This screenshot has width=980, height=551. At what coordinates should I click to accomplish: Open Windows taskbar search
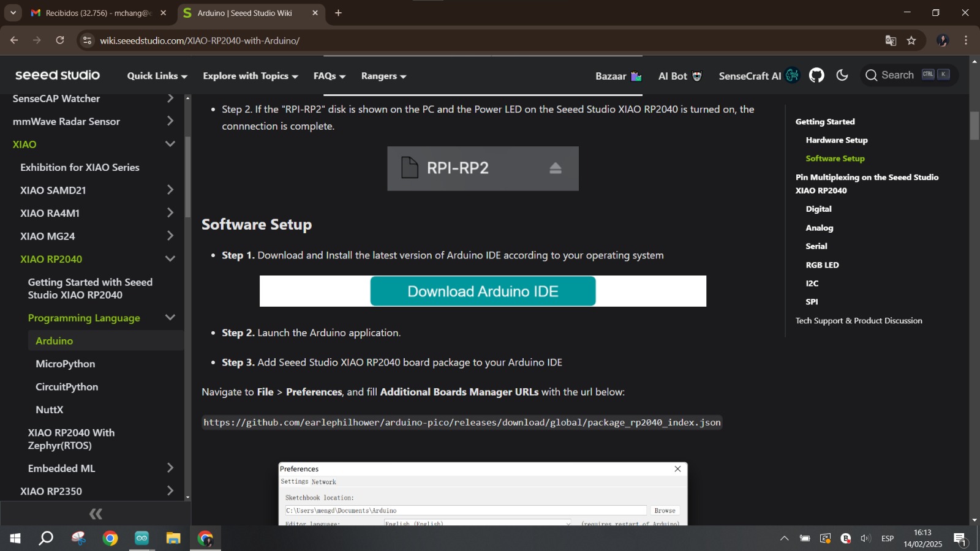tap(46, 539)
